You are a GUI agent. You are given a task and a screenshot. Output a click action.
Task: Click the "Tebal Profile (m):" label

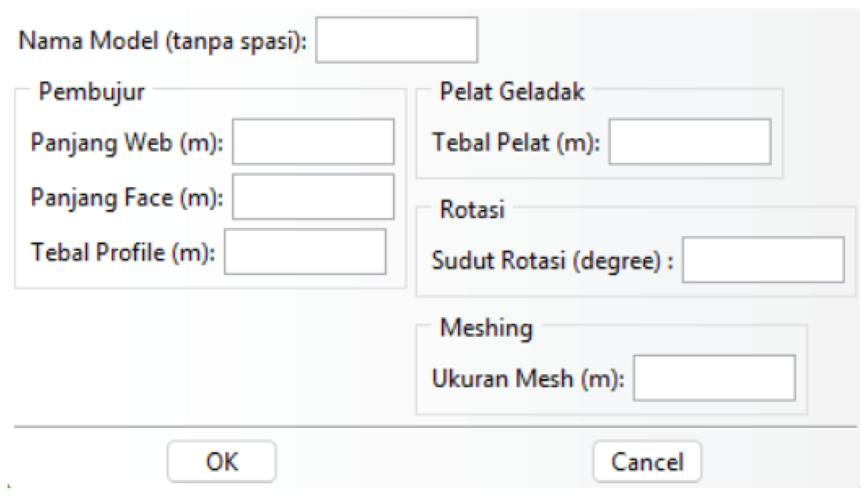123,252
